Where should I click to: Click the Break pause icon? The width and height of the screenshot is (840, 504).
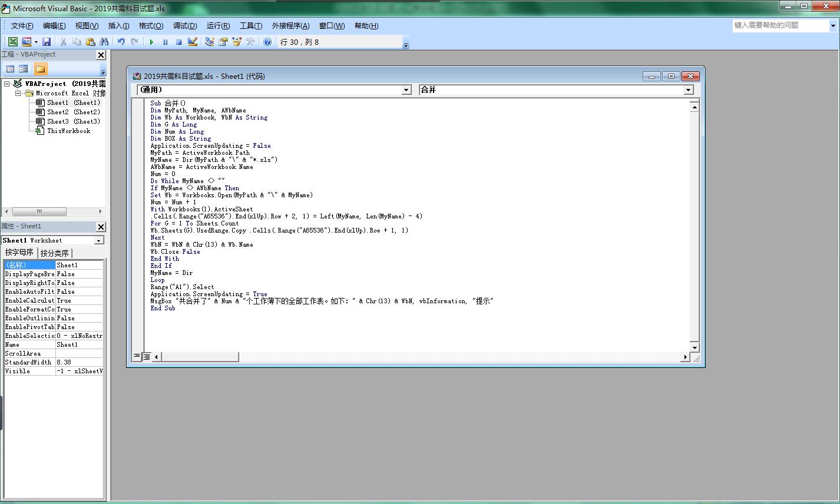(165, 42)
